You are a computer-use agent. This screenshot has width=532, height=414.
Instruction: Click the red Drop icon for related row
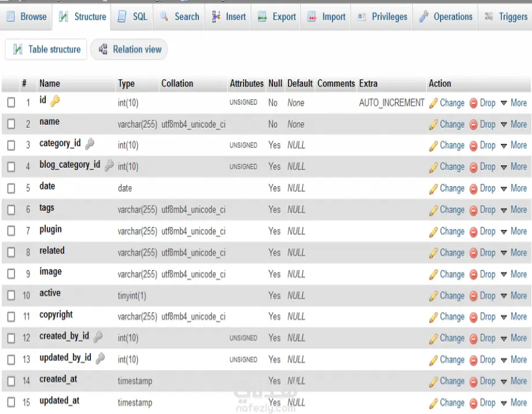(473, 253)
